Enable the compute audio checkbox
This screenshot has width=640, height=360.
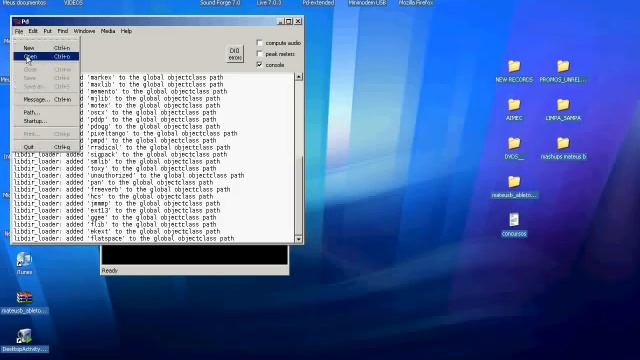click(260, 42)
